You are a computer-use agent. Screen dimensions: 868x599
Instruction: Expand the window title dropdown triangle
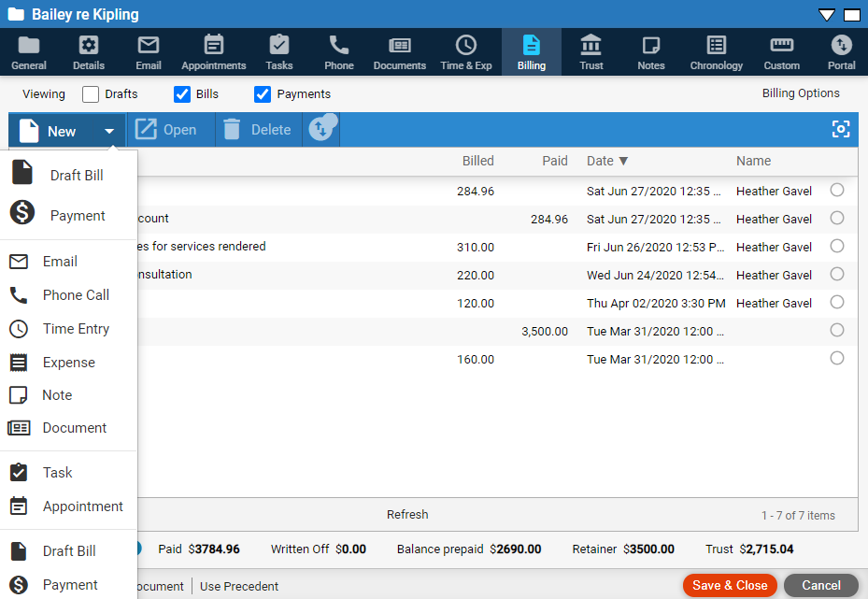point(827,15)
